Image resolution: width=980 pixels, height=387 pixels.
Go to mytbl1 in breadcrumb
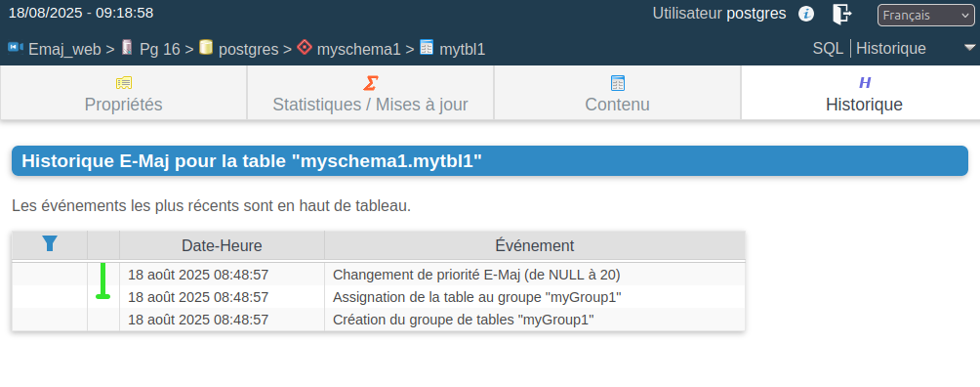463,50
